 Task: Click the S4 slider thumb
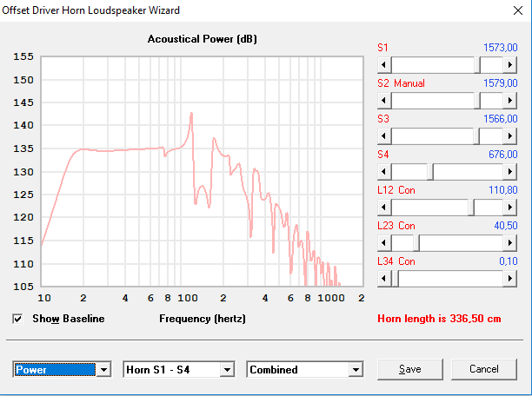430,172
